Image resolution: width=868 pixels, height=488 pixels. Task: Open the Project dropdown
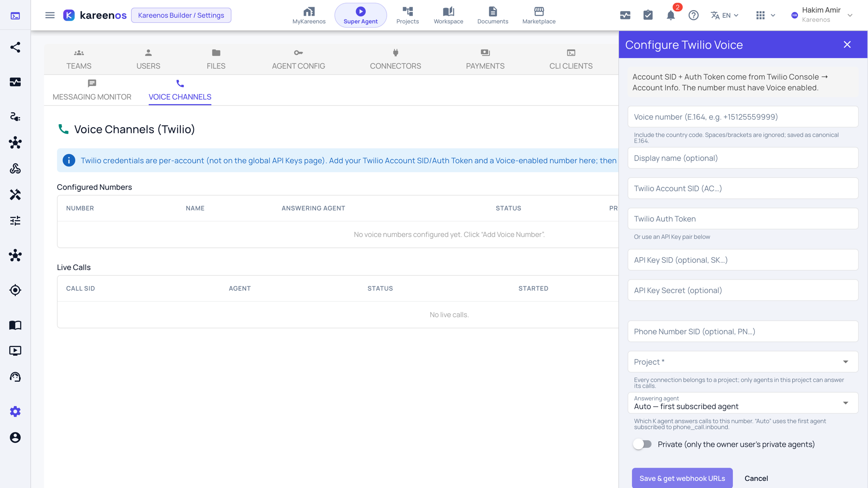tap(743, 362)
